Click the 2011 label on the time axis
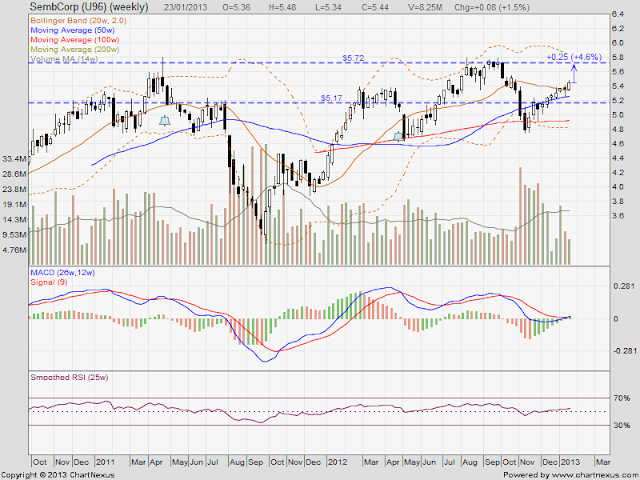 (x=105, y=462)
